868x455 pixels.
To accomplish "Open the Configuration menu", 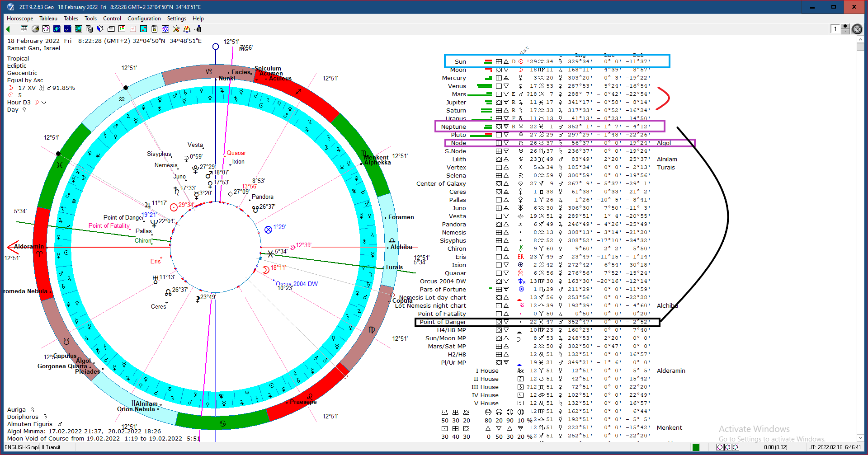I will coord(144,19).
